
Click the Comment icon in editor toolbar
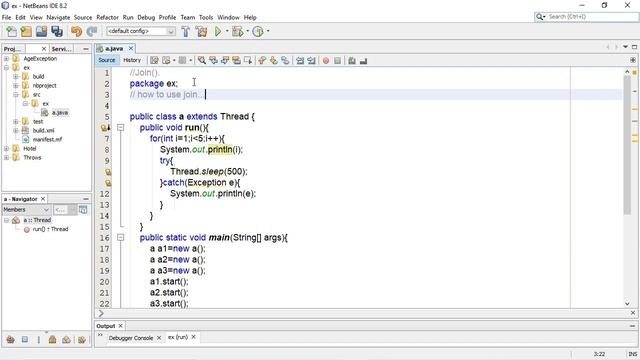point(352,60)
